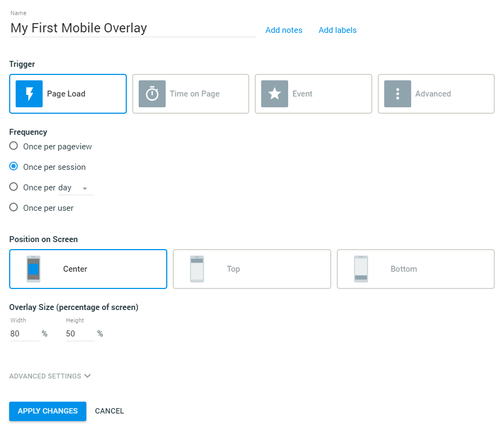Click the Add notes link
The width and height of the screenshot is (504, 427).
pyautogui.click(x=284, y=30)
